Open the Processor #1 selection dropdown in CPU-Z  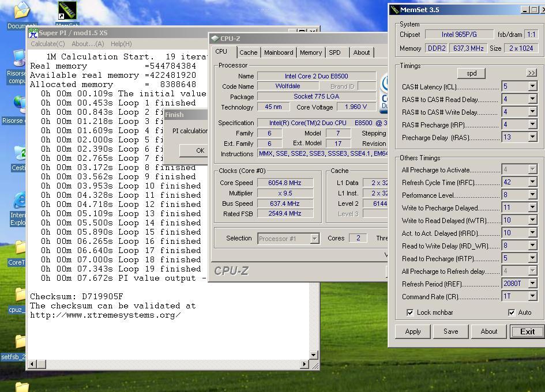click(314, 239)
